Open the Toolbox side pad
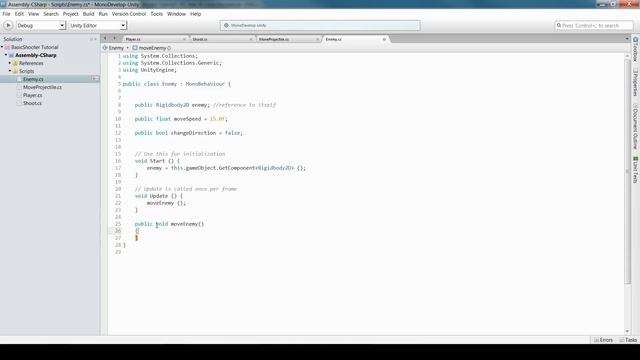 (636, 49)
